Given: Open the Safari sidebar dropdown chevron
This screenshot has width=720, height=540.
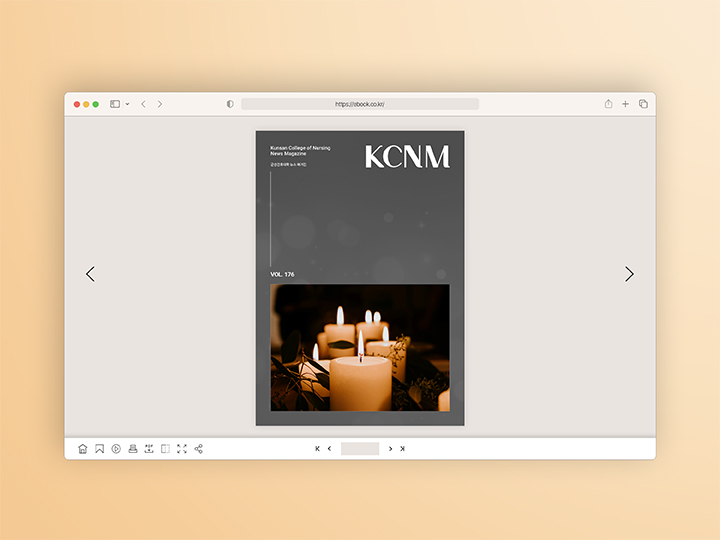Looking at the screenshot, I should click(127, 104).
